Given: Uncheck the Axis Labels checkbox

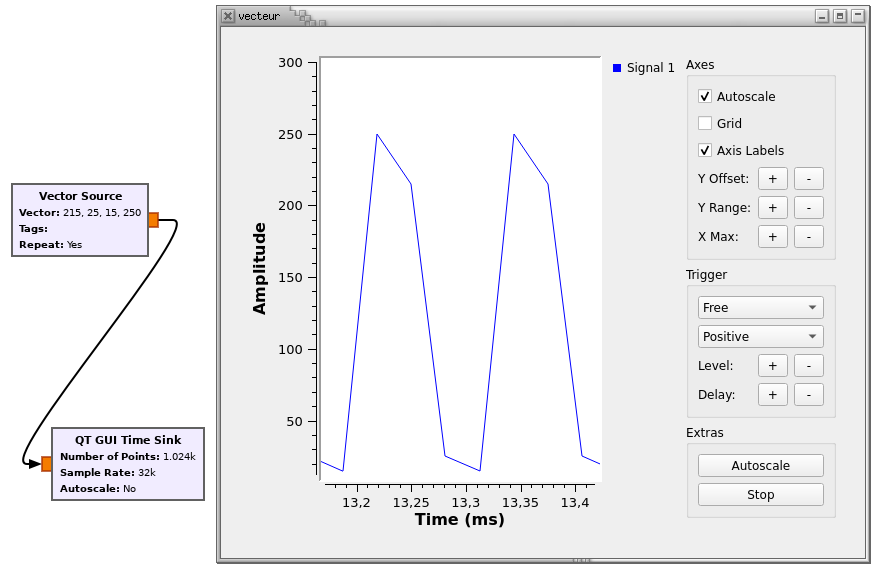Looking at the screenshot, I should tap(705, 151).
